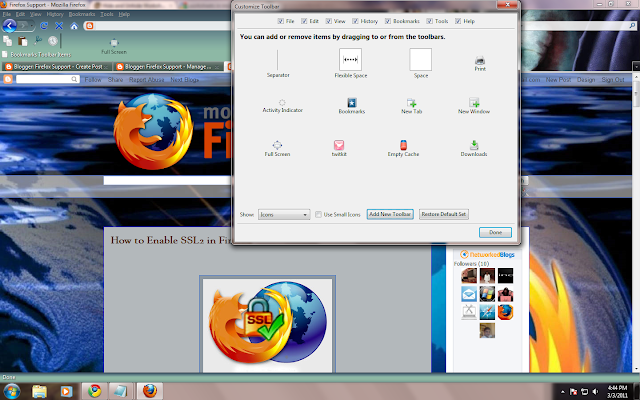Click the Reload icon in Firefox toolbar
This screenshot has height=400, width=640.
pos(44,26)
